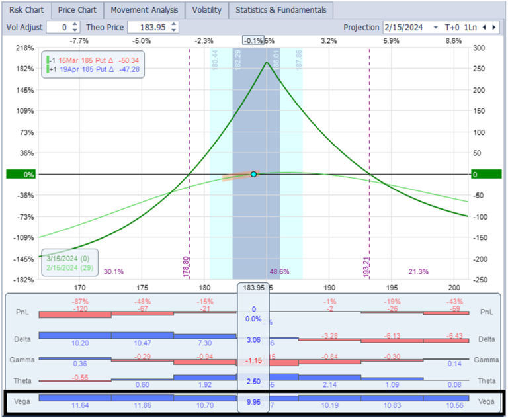Click the cyan current price marker
Image resolution: width=508 pixels, height=420 pixels.
tap(253, 175)
